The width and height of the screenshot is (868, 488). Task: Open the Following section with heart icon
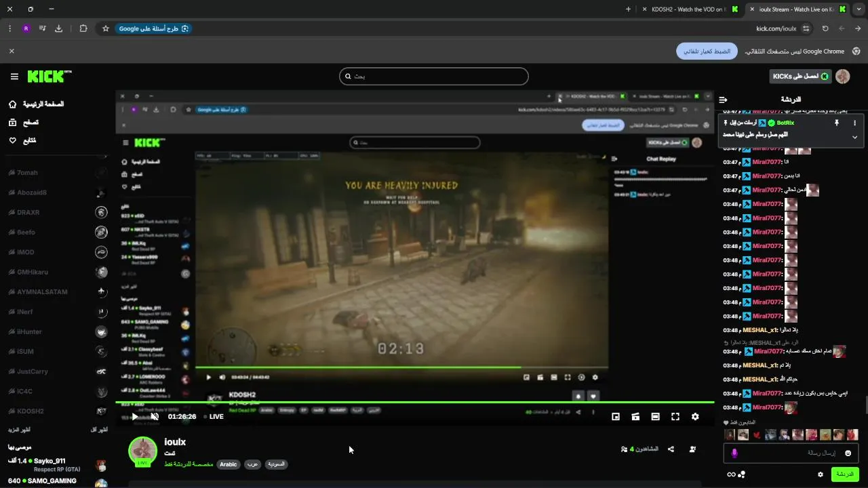point(22,140)
